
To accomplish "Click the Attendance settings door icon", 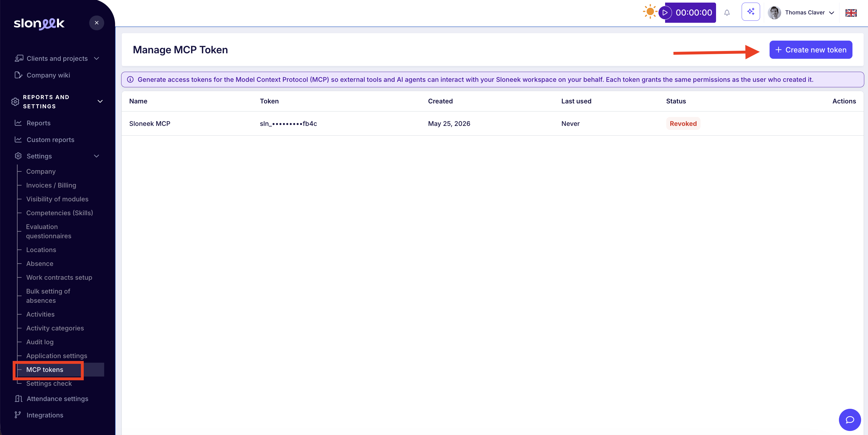I will [18, 398].
